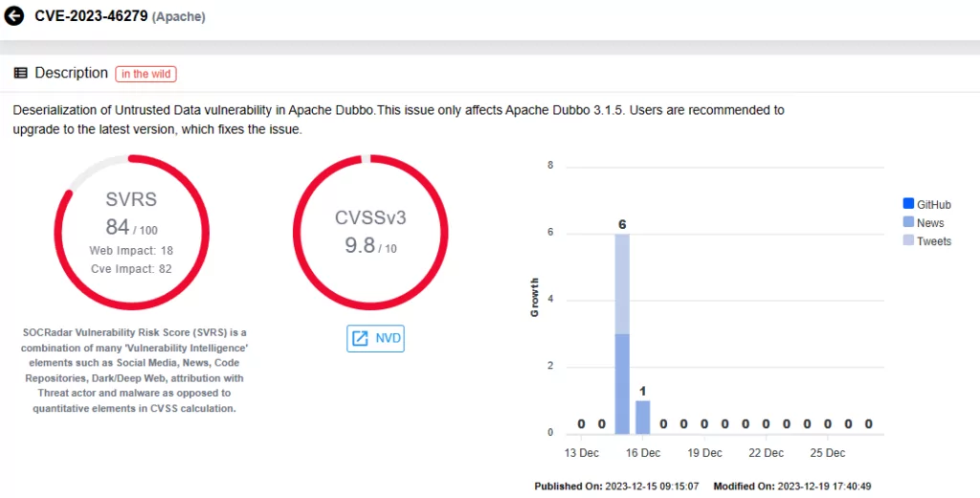The width and height of the screenshot is (980, 498).
Task: Toggle GitHub series in chart legend
Action: 927,205
